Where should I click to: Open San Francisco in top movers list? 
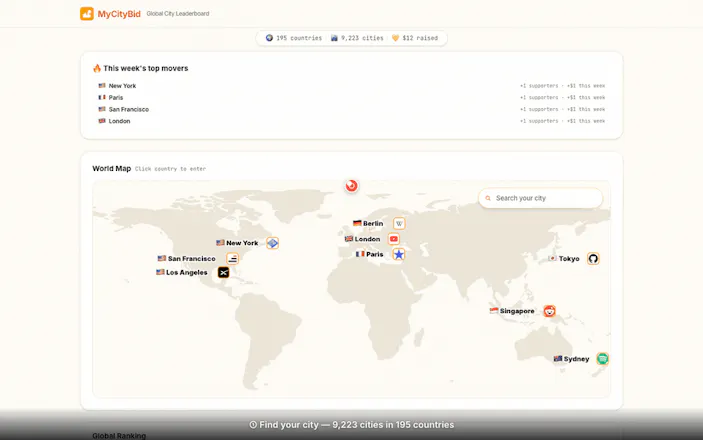tap(129, 109)
